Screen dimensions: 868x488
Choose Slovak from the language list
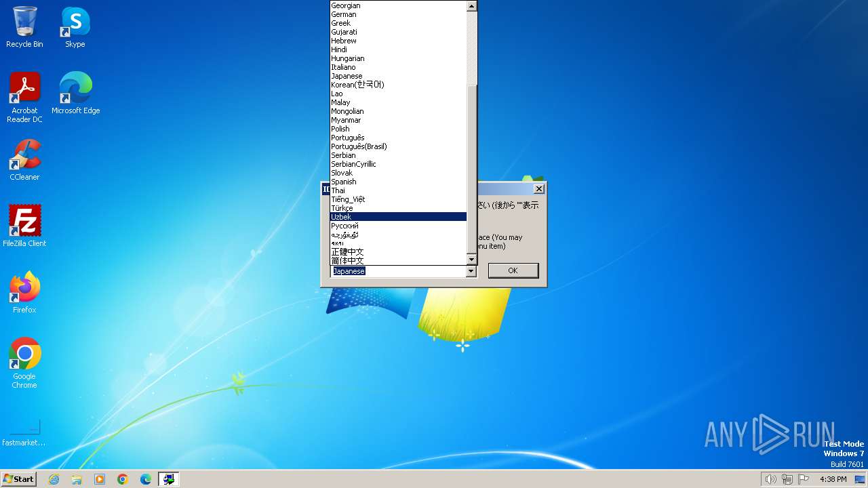tap(398, 173)
